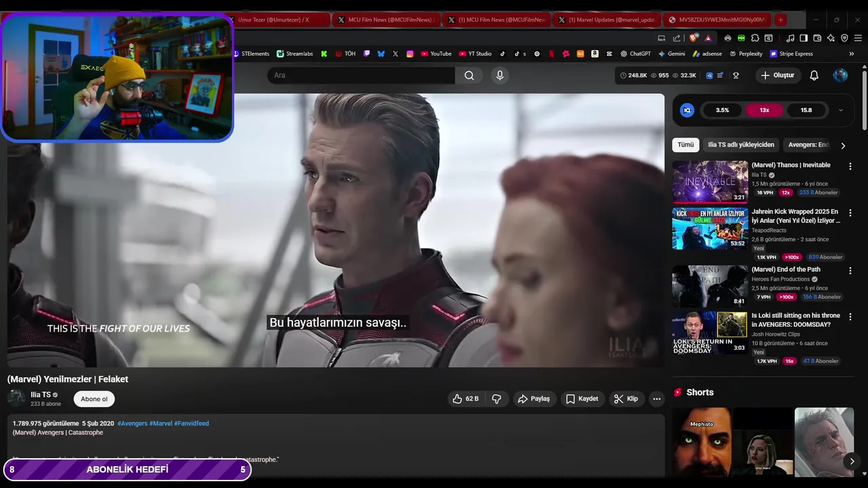Image resolution: width=868 pixels, height=488 pixels.
Task: Click the vidIQ logo in the side panel
Action: [x=687, y=110]
